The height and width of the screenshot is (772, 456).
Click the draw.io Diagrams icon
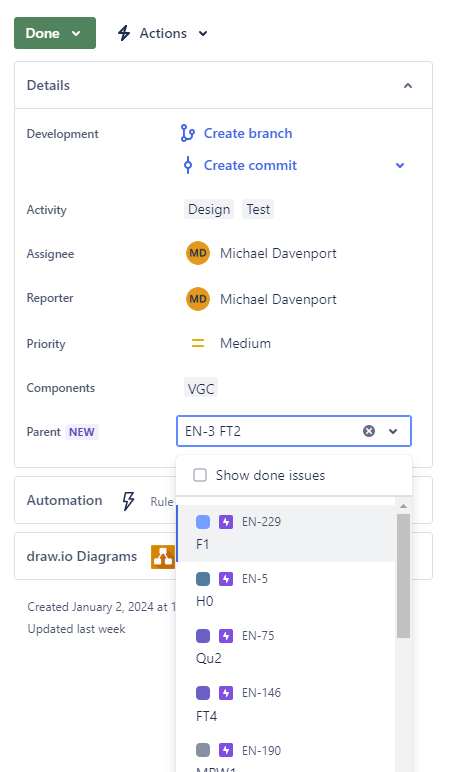click(163, 557)
